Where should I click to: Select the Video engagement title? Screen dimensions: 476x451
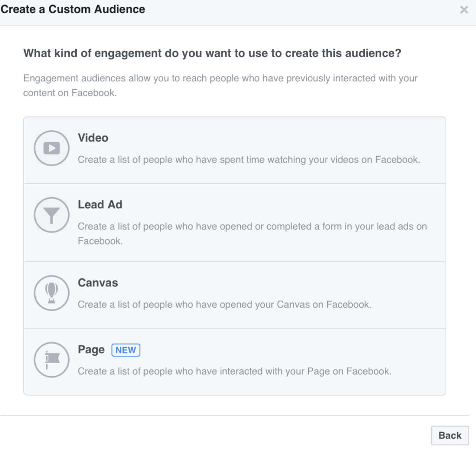tap(93, 138)
